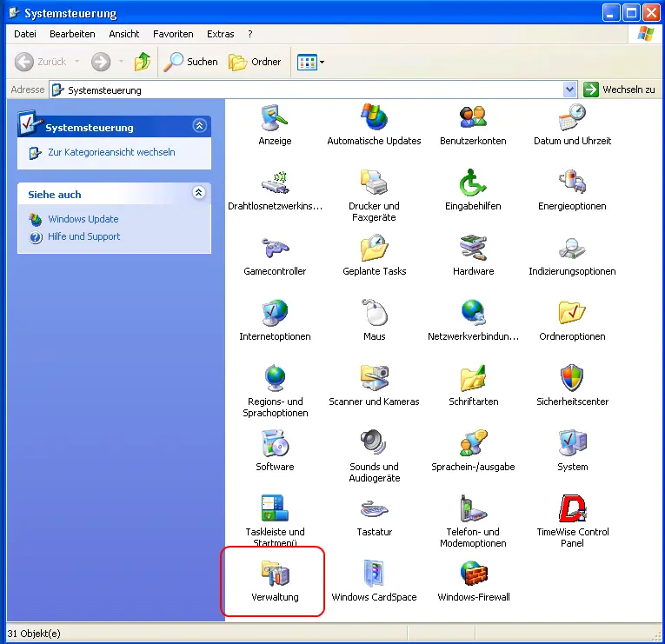The height and width of the screenshot is (644, 665).
Task: Open Regions- und Sprachoptionen icon
Action: (275, 378)
